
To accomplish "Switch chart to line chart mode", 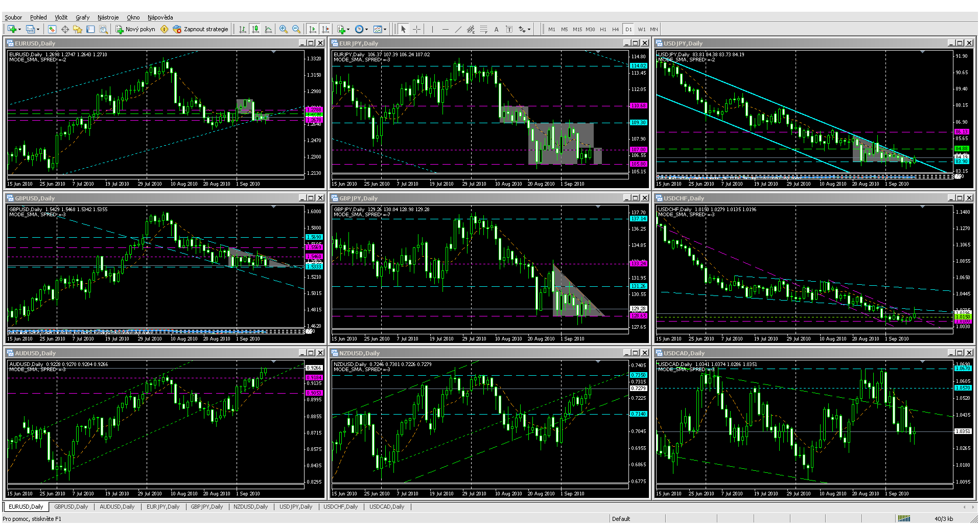I will point(268,29).
